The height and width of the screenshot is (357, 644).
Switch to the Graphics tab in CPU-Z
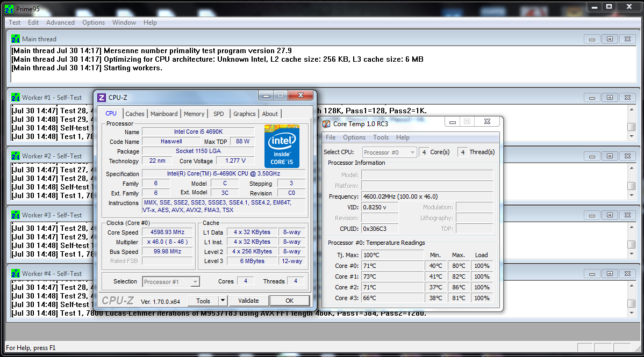(x=245, y=114)
